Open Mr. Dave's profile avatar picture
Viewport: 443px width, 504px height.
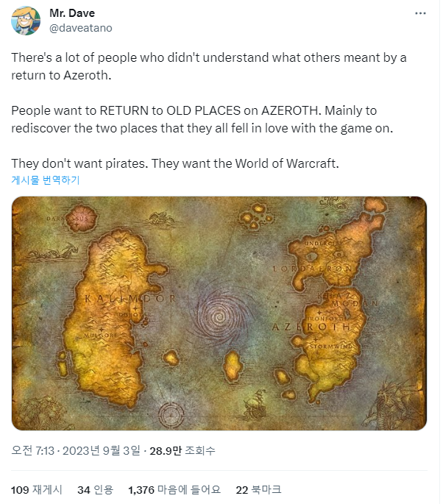click(x=26, y=21)
